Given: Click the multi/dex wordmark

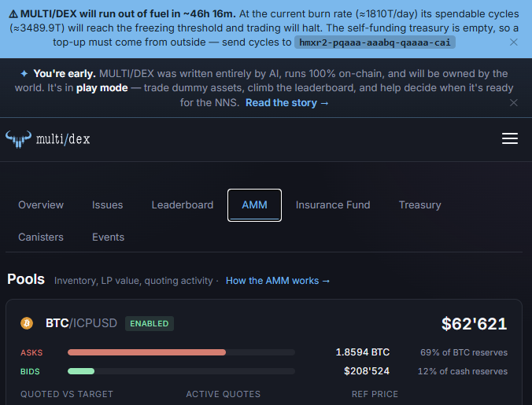Looking at the screenshot, I should (x=63, y=139).
